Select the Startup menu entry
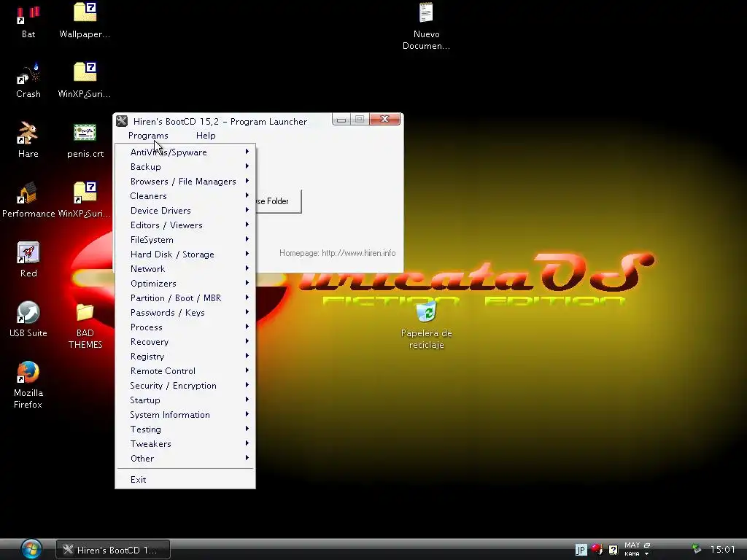 click(185, 400)
